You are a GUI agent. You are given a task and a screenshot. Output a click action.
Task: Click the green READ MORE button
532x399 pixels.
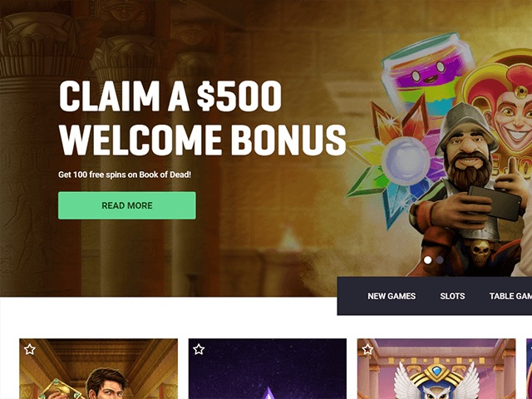click(127, 205)
